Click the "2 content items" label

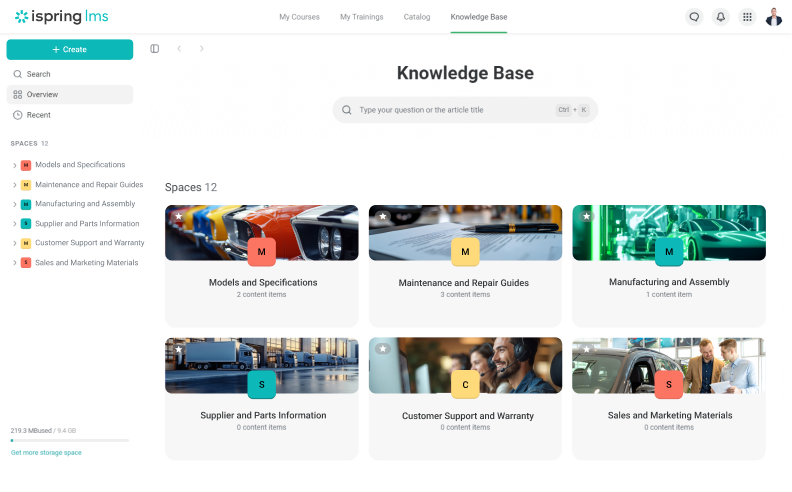[x=262, y=294]
